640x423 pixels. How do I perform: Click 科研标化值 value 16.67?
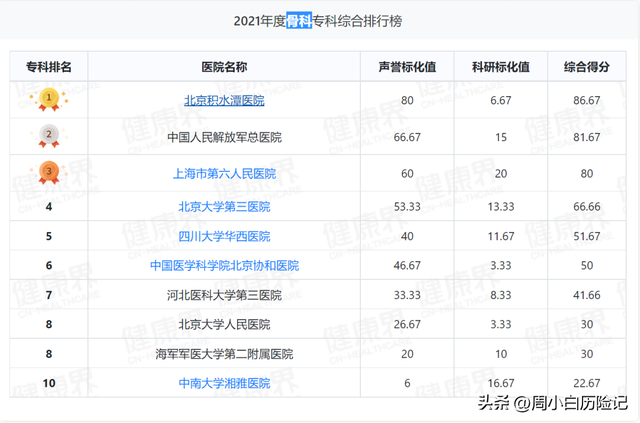(x=501, y=383)
